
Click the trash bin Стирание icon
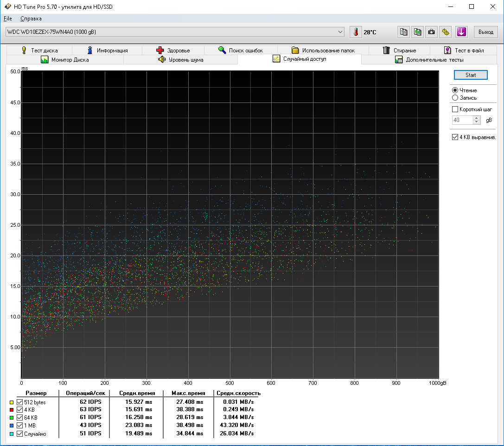[386, 50]
